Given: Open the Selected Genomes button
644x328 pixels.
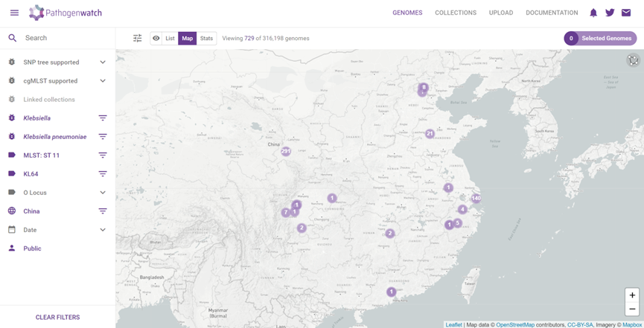Looking at the screenshot, I should pyautogui.click(x=601, y=38).
